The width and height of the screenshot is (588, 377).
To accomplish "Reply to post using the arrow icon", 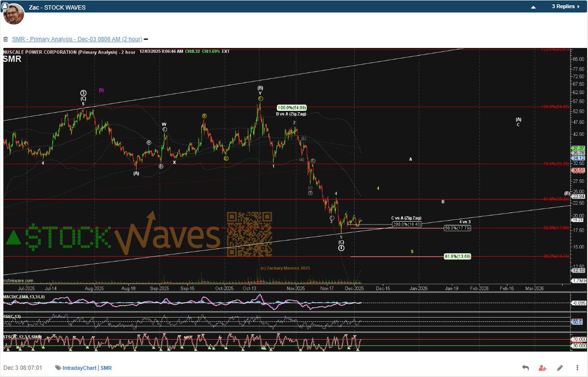I will (x=525, y=368).
